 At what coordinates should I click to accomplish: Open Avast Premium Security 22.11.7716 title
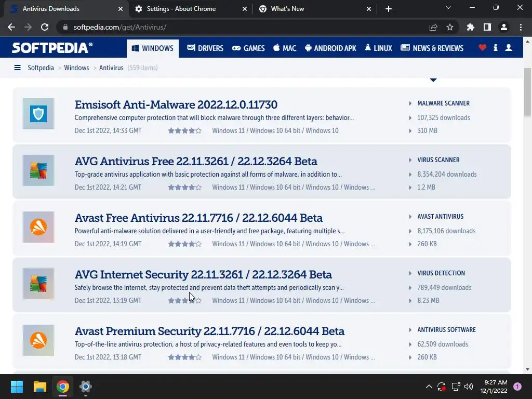[209, 331]
